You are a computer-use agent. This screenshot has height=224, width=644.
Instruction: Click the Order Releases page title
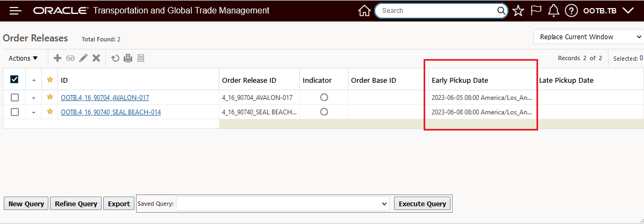35,38
